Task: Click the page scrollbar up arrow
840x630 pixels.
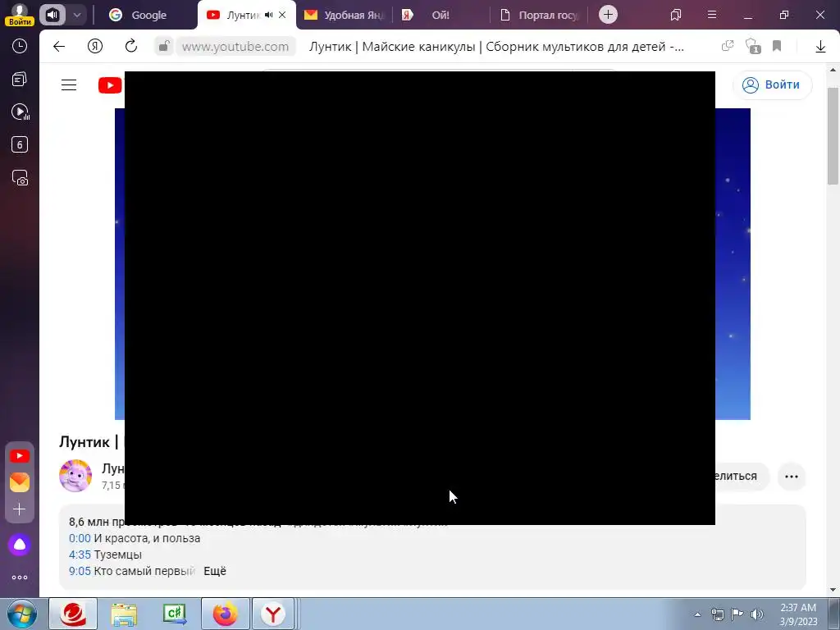Action: pos(833,71)
